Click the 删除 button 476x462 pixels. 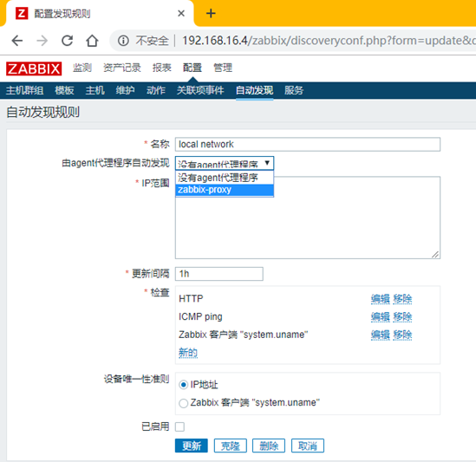click(269, 446)
